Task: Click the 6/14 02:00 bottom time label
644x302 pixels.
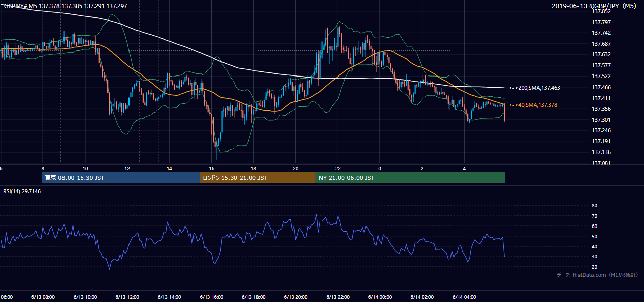Action: (x=422, y=297)
